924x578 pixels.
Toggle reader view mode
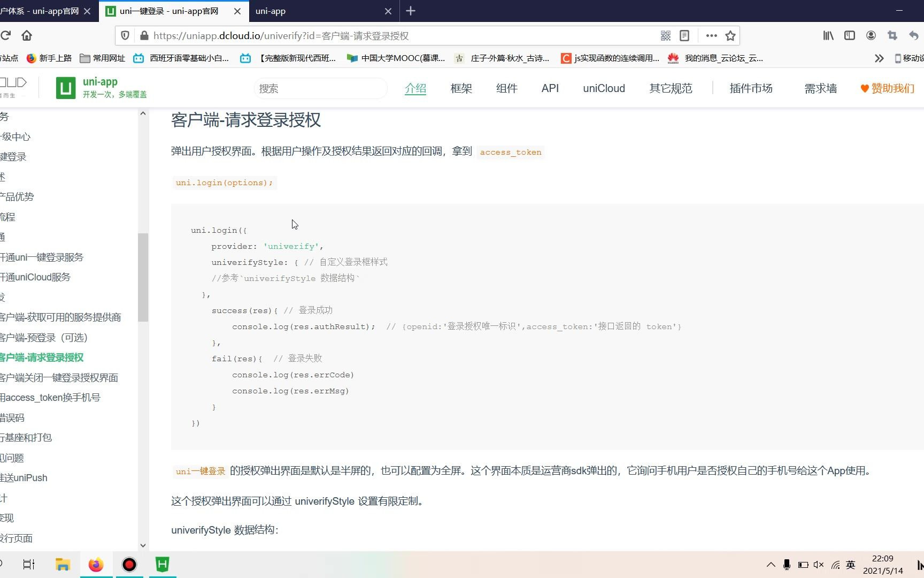pyautogui.click(x=684, y=36)
